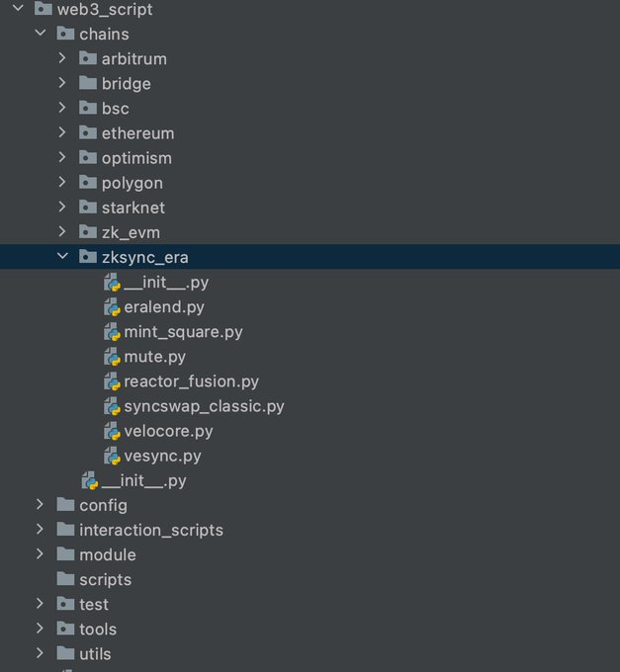Expand the utils folder chevron
Viewport: 620px width, 672px height.
point(40,653)
